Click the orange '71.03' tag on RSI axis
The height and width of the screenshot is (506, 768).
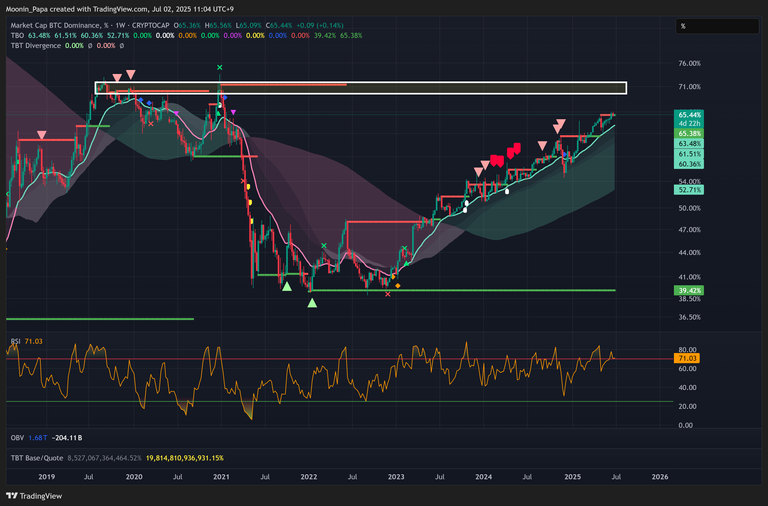pyautogui.click(x=687, y=359)
